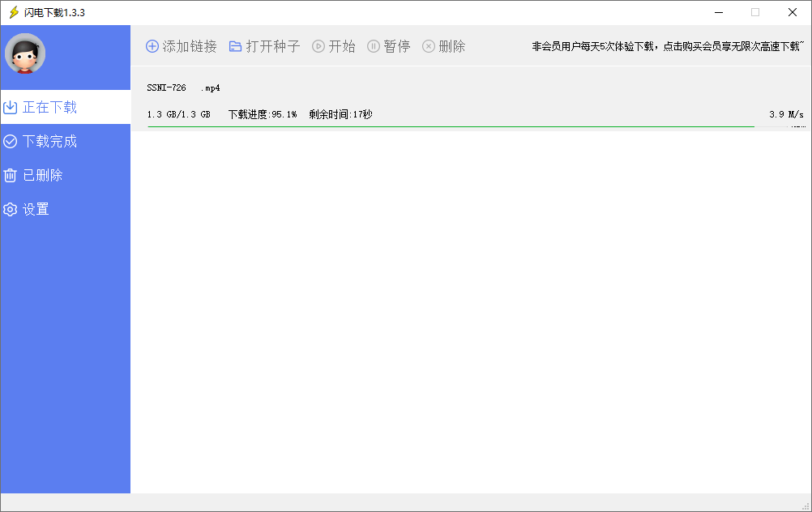This screenshot has height=512, width=812.
Task: Click the Delete (删除) icon in the toolbar
Action: (428, 46)
